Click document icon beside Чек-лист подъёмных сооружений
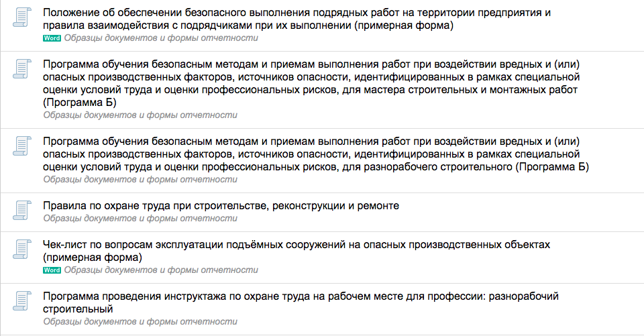The image size is (644, 336). pos(23,249)
